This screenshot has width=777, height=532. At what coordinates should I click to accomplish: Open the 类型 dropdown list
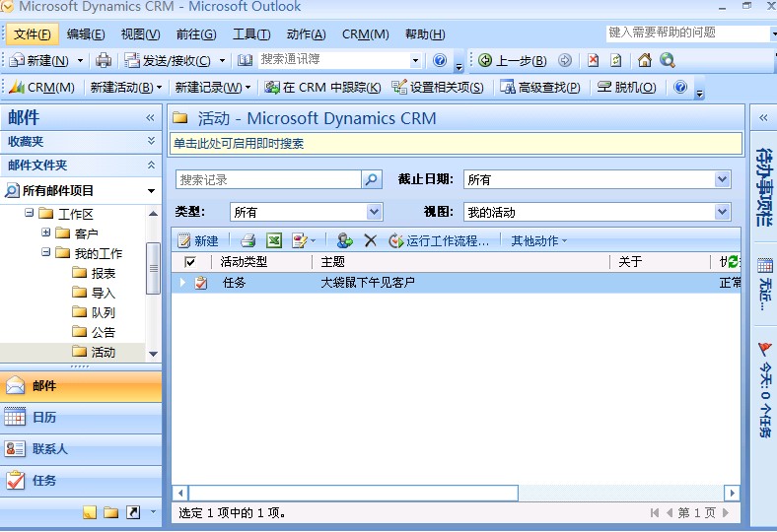[374, 212]
